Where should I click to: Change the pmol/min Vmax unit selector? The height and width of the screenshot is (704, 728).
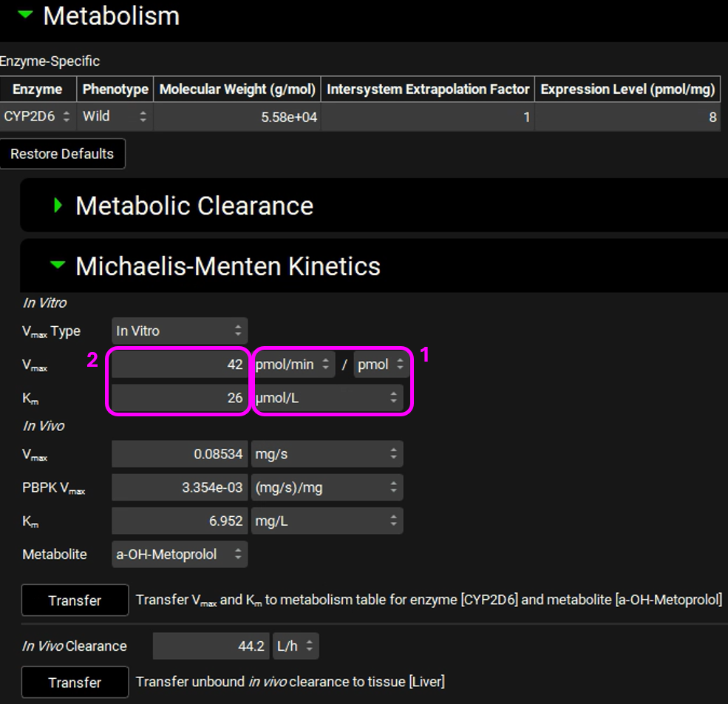point(293,365)
